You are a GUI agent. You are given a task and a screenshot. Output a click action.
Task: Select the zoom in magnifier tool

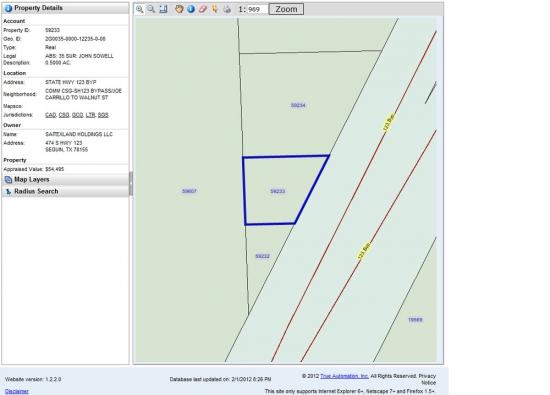pos(140,9)
